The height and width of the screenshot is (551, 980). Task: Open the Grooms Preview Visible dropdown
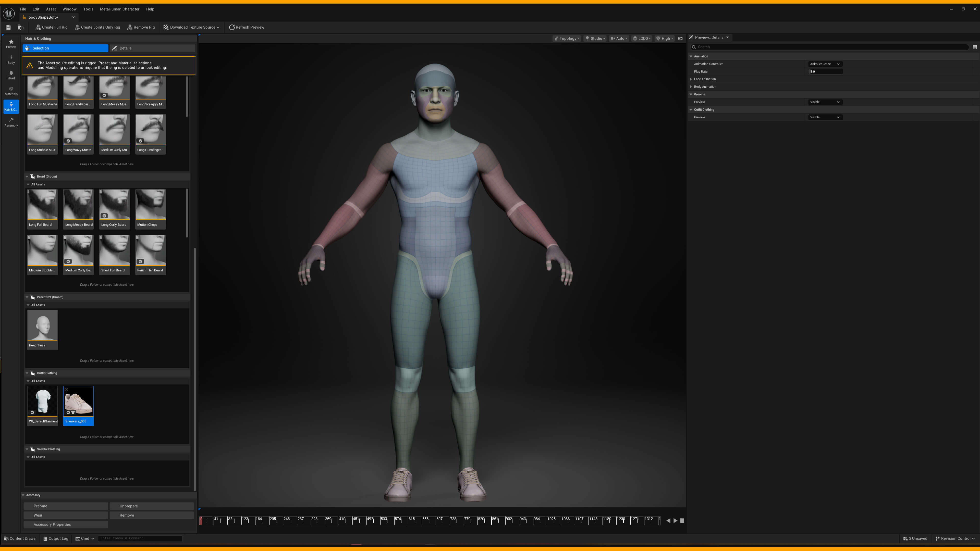(825, 102)
